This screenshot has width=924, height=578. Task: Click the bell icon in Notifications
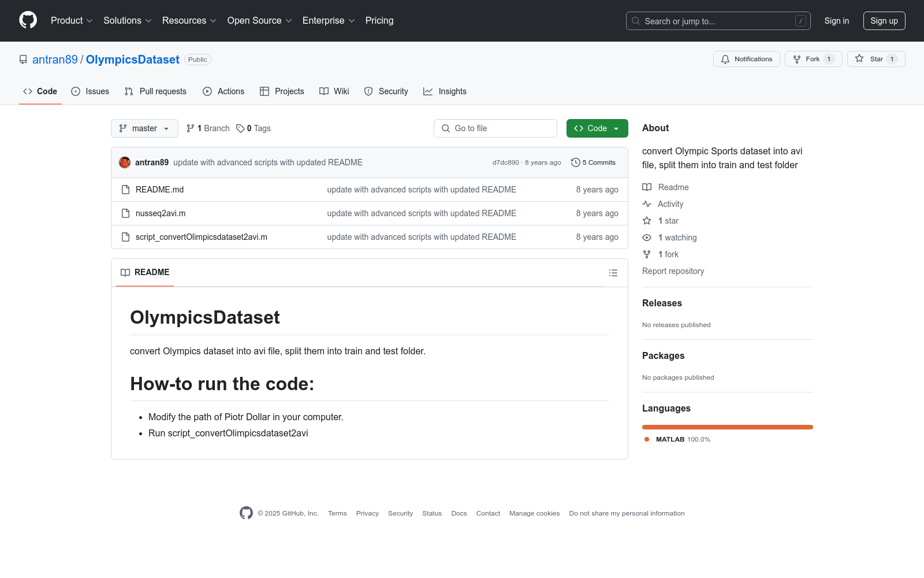pos(725,59)
